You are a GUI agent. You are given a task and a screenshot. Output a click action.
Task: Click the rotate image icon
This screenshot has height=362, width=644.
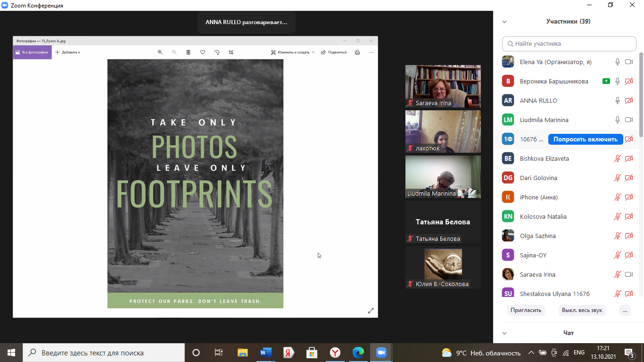click(217, 52)
